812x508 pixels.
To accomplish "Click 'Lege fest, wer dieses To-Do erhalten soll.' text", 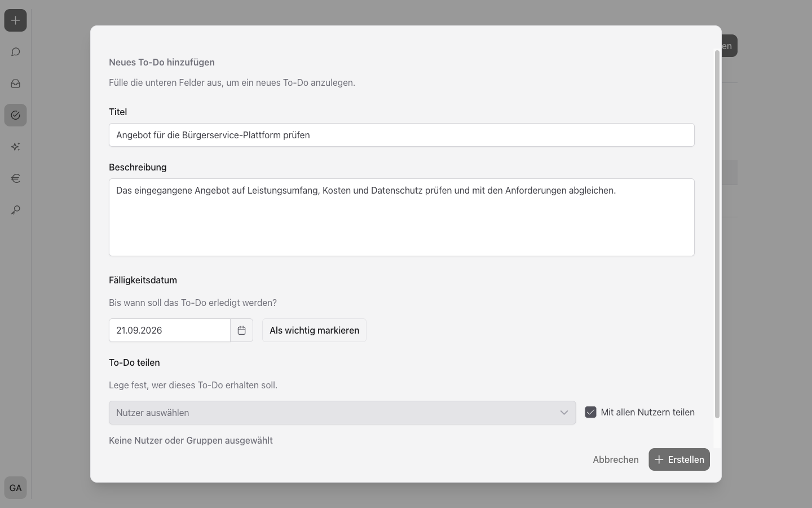I will pyautogui.click(x=193, y=385).
